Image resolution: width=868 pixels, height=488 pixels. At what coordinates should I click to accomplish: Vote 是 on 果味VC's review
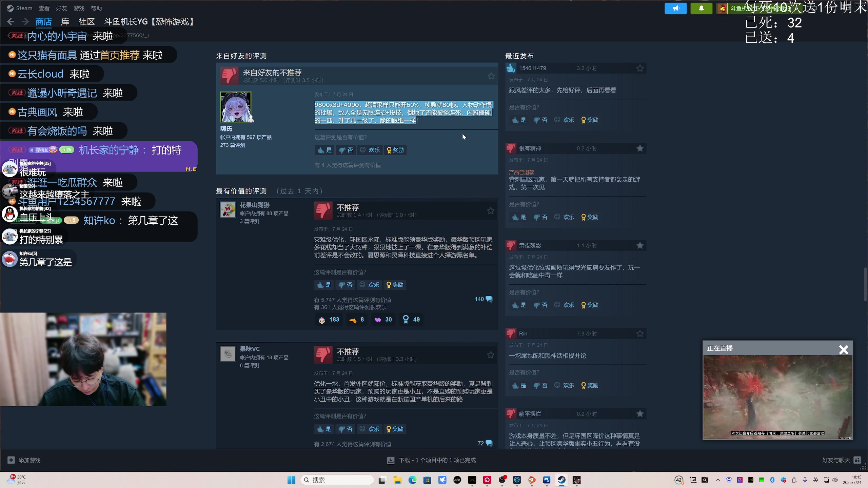(324, 429)
